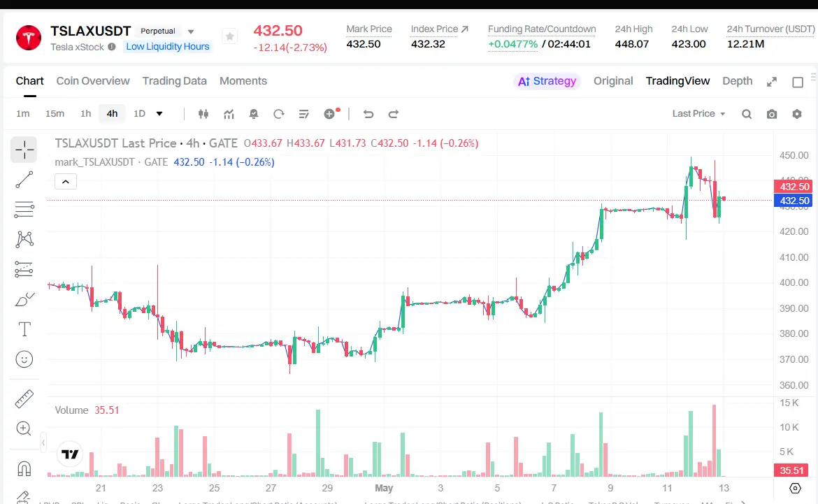Select the 1h timeframe
The width and height of the screenshot is (818, 504).
pyautogui.click(x=85, y=114)
